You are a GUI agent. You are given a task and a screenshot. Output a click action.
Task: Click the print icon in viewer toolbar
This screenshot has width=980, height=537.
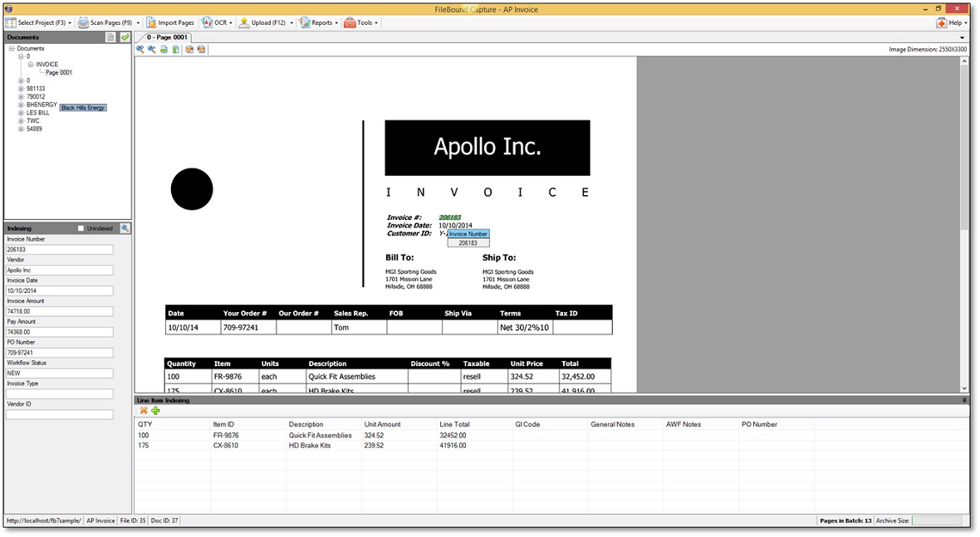click(164, 50)
